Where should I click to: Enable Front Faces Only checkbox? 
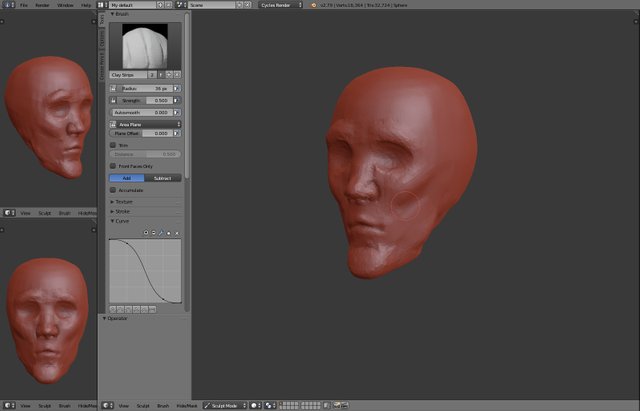pyautogui.click(x=113, y=166)
